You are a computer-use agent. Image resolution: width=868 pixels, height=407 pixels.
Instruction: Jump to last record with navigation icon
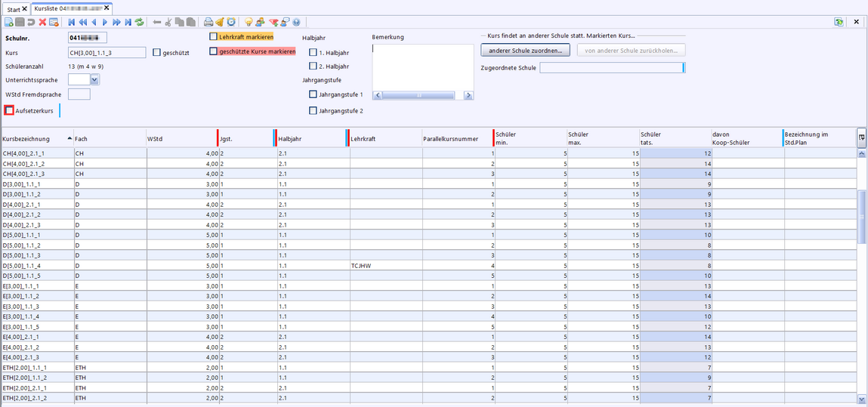(x=128, y=23)
